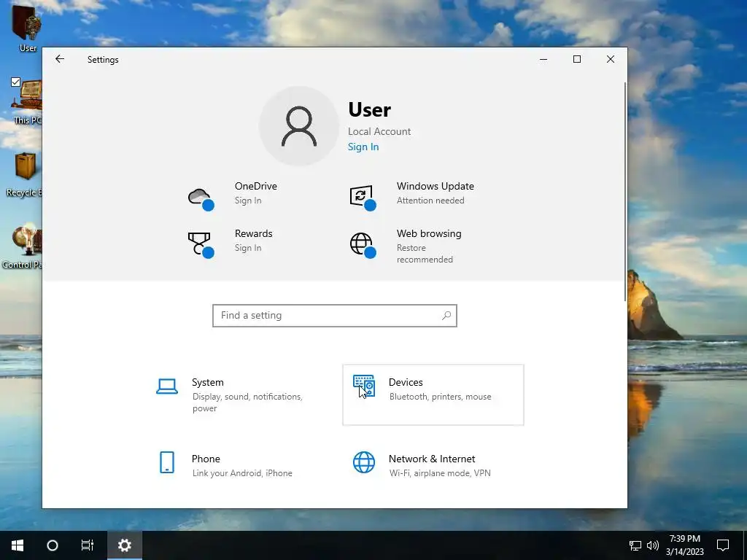This screenshot has height=560, width=747.
Task: Click the Rewards label text
Action: tap(253, 233)
